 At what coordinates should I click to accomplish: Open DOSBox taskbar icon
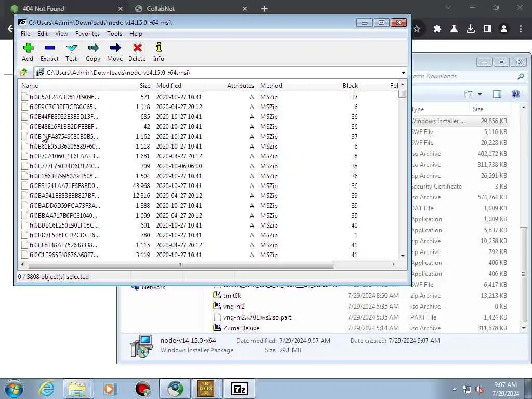tap(206, 389)
